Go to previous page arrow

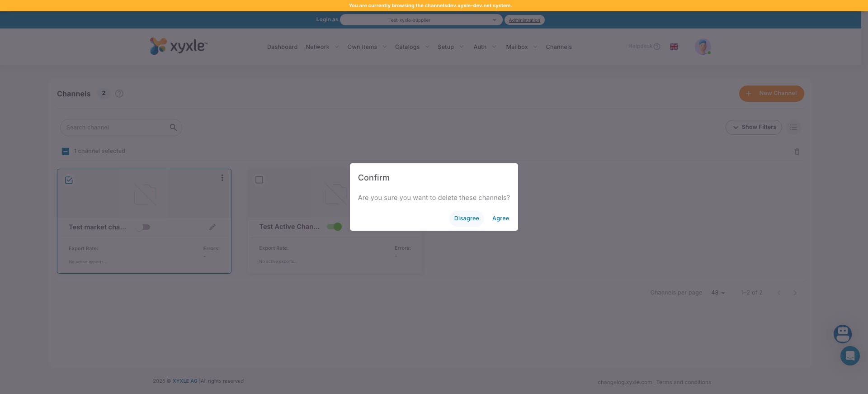[x=778, y=293]
